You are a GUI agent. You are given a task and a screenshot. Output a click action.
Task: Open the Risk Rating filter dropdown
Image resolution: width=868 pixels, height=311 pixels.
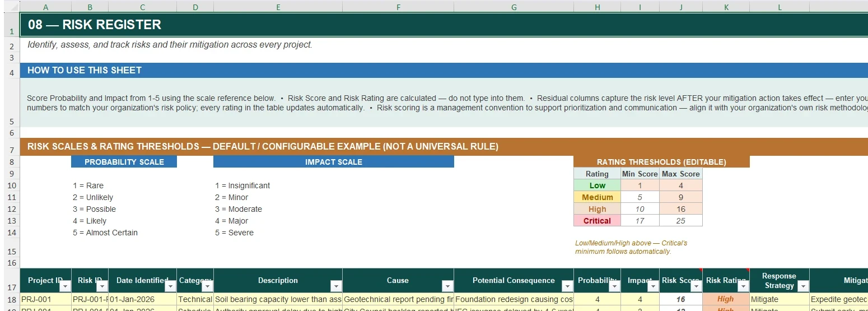click(743, 286)
